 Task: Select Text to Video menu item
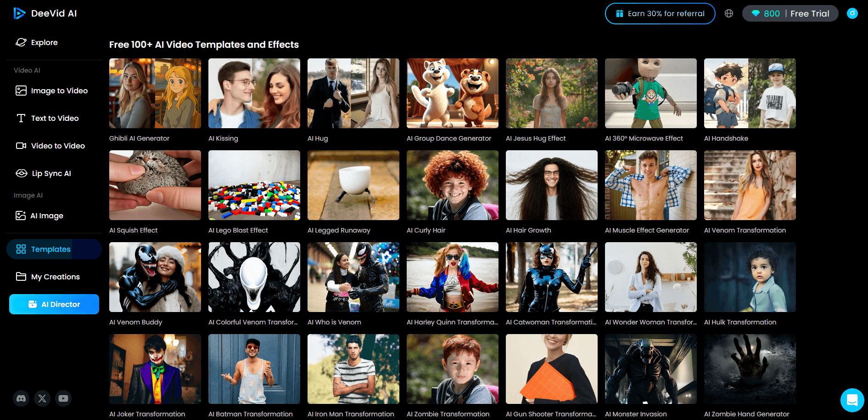pyautogui.click(x=54, y=118)
